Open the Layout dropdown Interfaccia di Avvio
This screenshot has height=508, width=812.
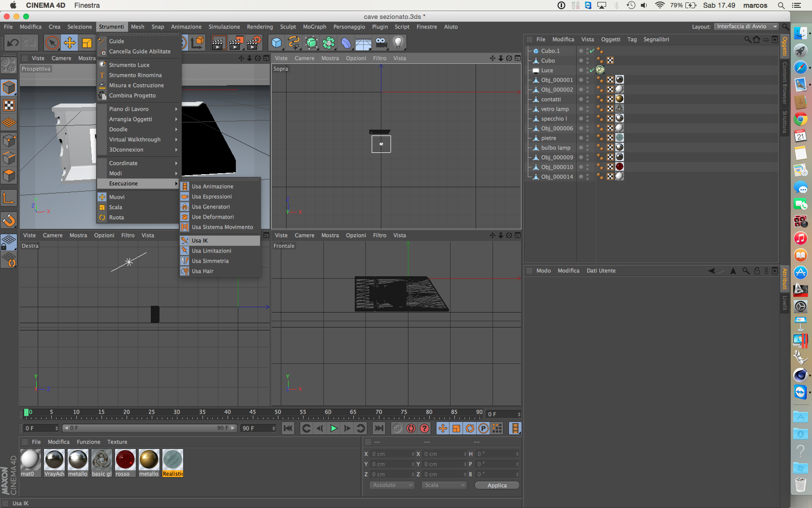pos(746,27)
